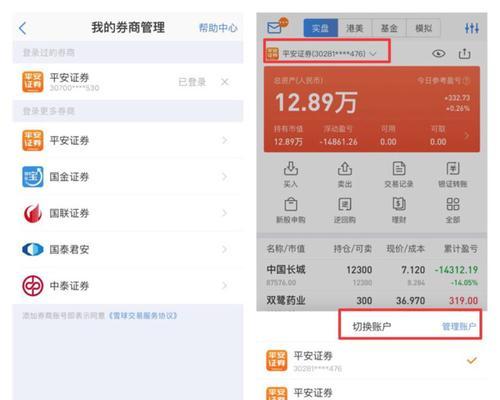Open 全部 functions grid icon
Viewport: 500px width, 400px height.
[x=453, y=204]
